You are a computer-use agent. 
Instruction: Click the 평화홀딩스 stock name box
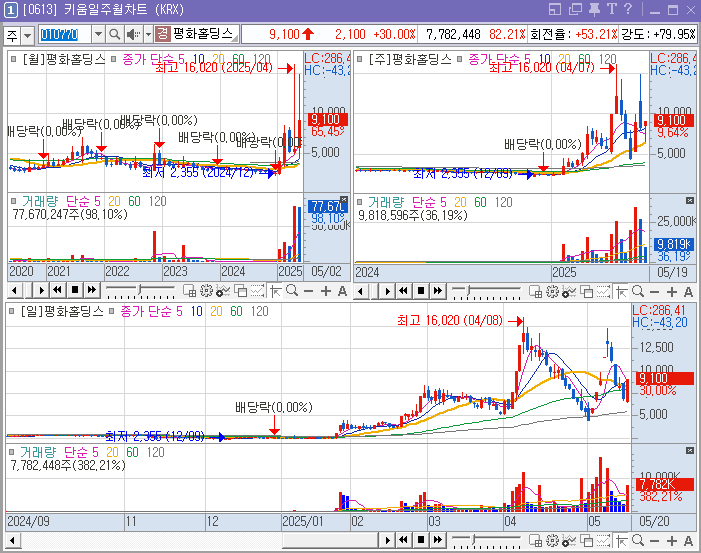coord(205,34)
